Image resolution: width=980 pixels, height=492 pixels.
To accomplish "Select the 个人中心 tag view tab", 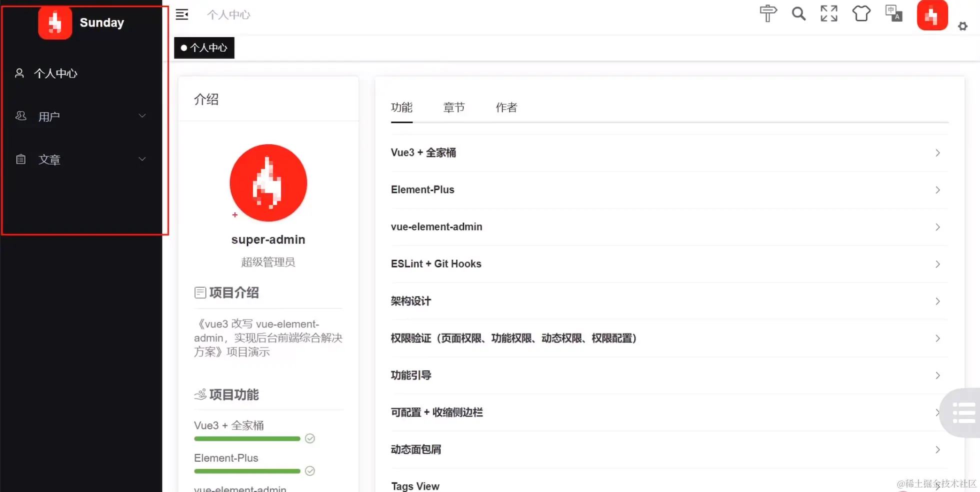I will click(x=204, y=48).
